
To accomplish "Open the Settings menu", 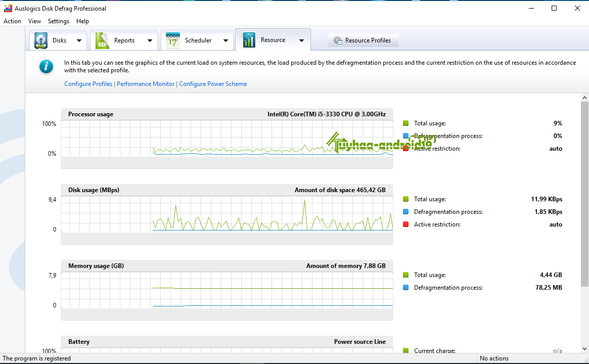I will click(x=59, y=21).
